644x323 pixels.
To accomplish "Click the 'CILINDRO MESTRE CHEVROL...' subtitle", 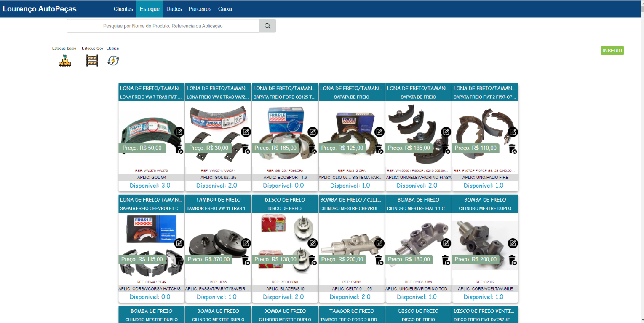I will click(x=352, y=208).
